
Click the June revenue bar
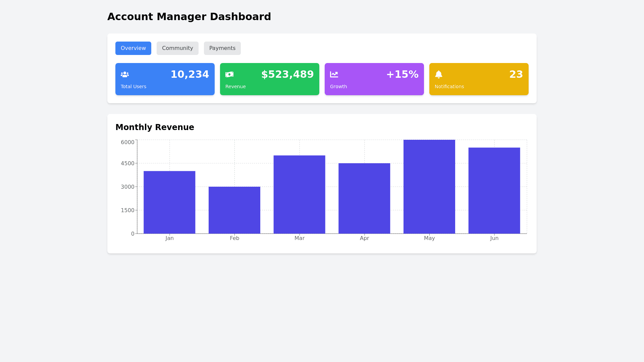pos(494,190)
